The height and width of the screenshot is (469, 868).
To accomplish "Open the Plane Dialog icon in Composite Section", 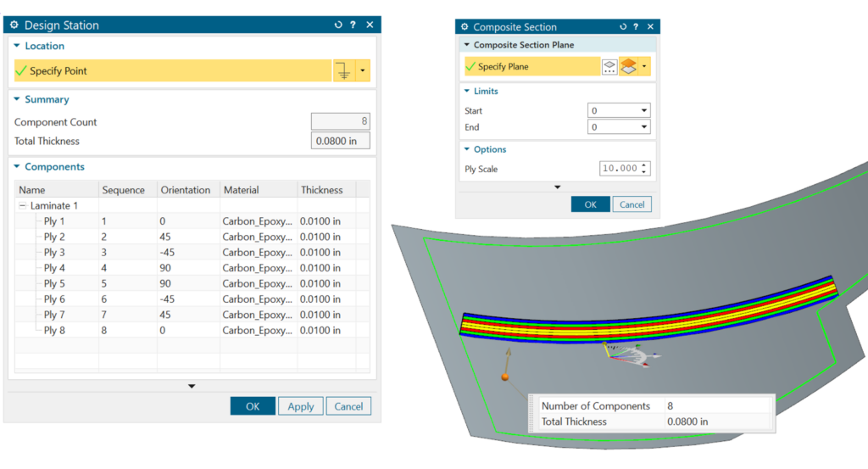I will pyautogui.click(x=609, y=67).
